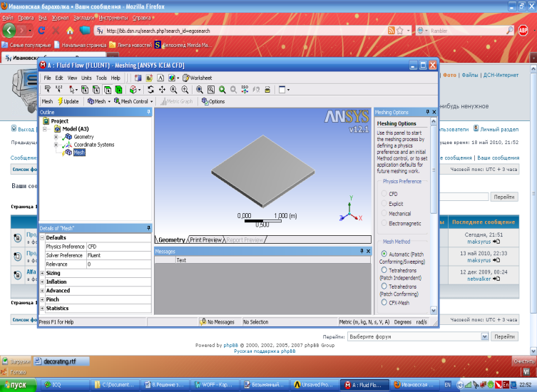Select the Edge selection filter icon

click(x=96, y=90)
